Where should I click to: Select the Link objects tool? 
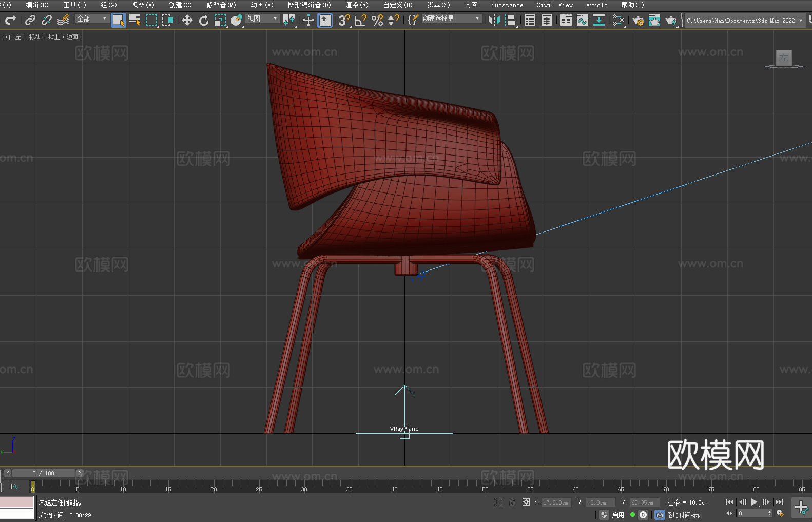pos(30,20)
